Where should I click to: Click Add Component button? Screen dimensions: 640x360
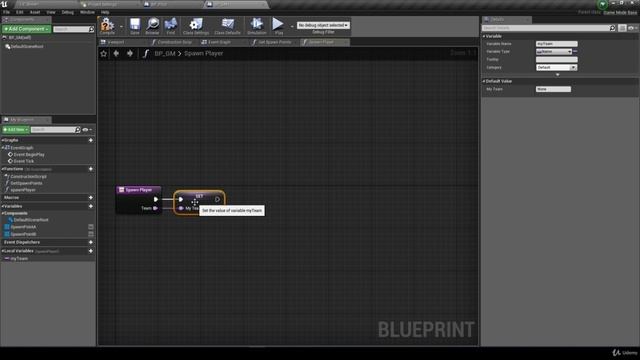pyautogui.click(x=27, y=29)
